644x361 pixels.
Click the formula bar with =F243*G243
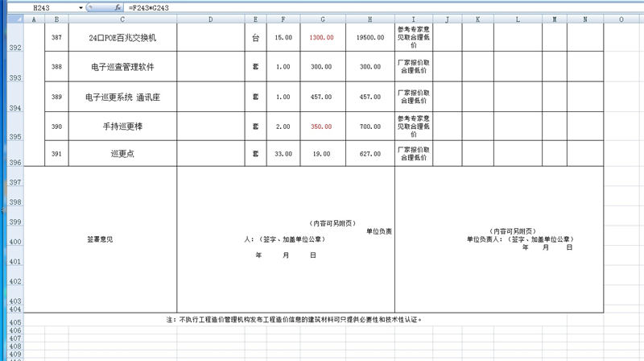[x=322, y=7]
